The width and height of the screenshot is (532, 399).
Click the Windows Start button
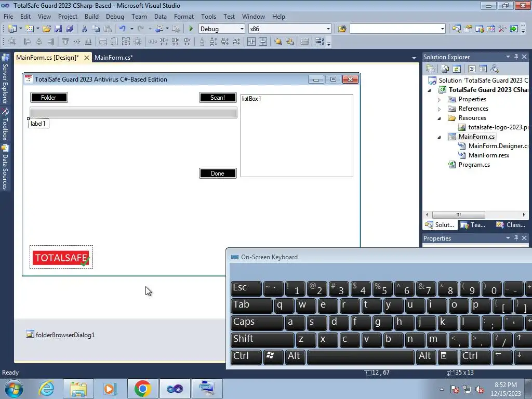coord(14,389)
